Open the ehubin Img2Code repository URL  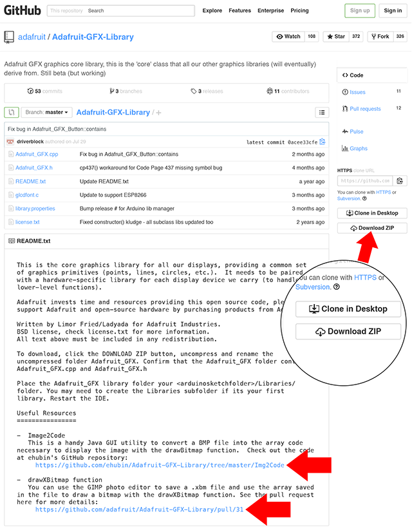click(160, 465)
